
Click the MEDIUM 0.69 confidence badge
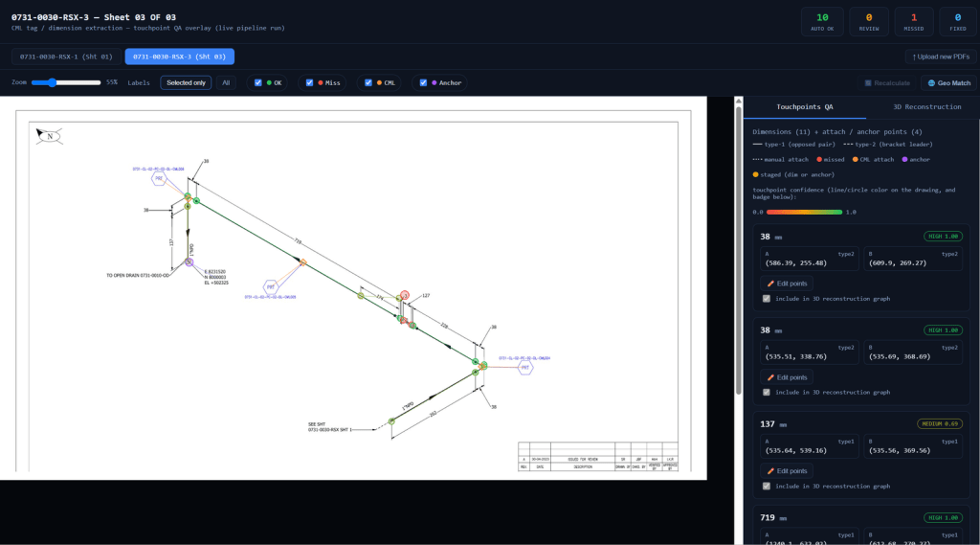(940, 424)
